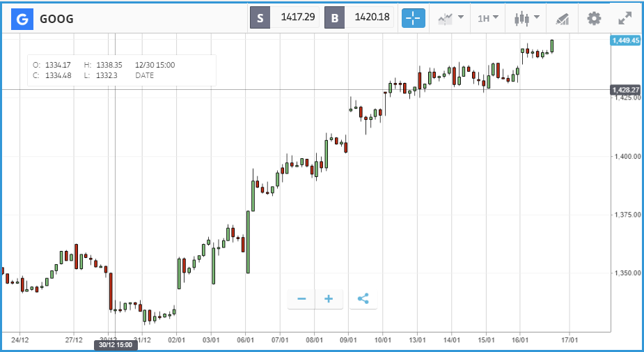Click the share chart icon
Viewport: 644px width, 352px height.
pos(363,298)
